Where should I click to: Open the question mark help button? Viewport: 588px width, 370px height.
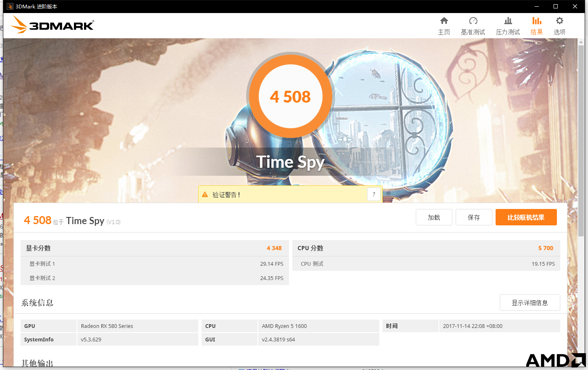tap(374, 194)
